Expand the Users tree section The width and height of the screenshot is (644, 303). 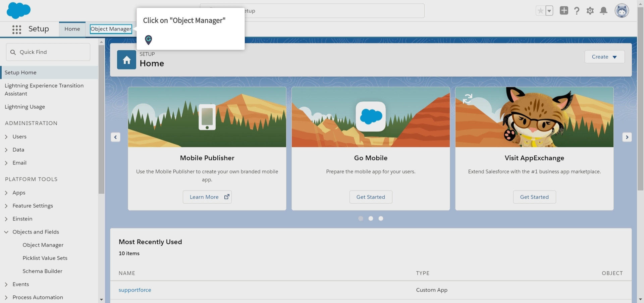click(x=6, y=137)
